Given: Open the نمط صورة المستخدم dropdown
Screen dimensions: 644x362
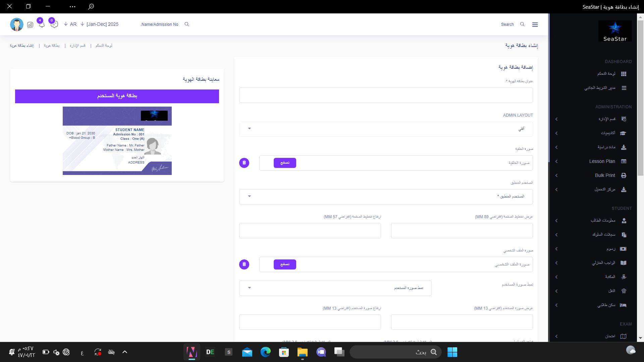Looking at the screenshot, I should pyautogui.click(x=335, y=288).
